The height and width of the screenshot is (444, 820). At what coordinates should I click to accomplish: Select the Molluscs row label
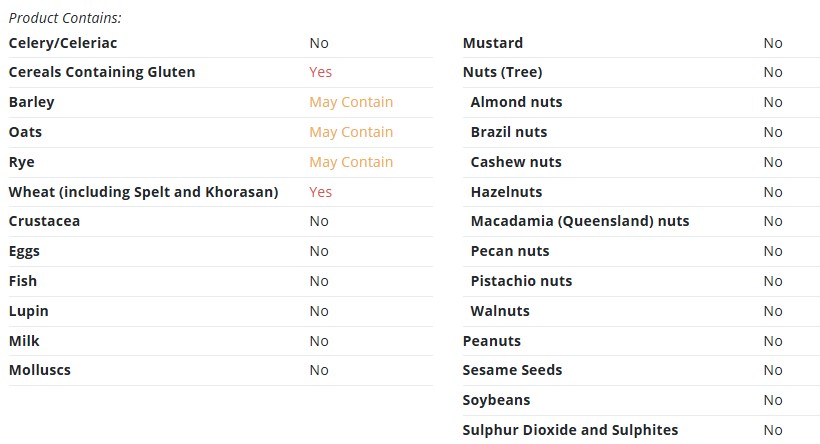click(x=40, y=370)
